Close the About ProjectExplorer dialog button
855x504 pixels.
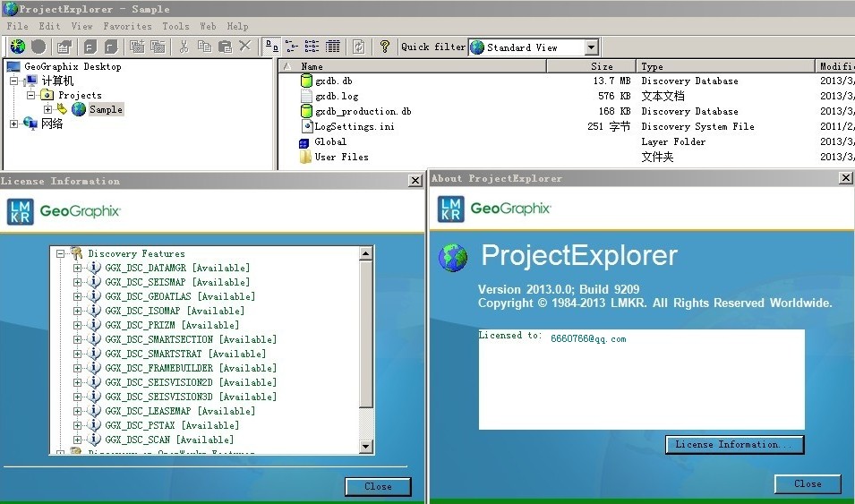pos(808,483)
